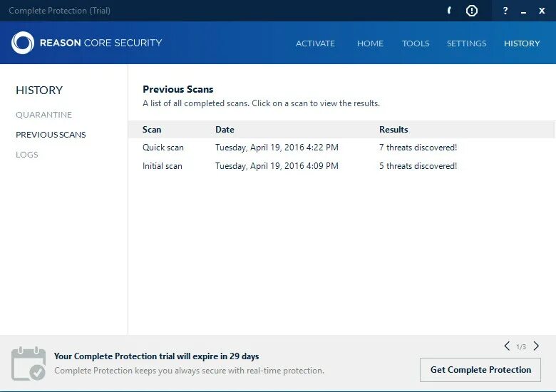This screenshot has width=556, height=392.
Task: Click the Complete Protection (Trial) window title
Action: point(60,11)
